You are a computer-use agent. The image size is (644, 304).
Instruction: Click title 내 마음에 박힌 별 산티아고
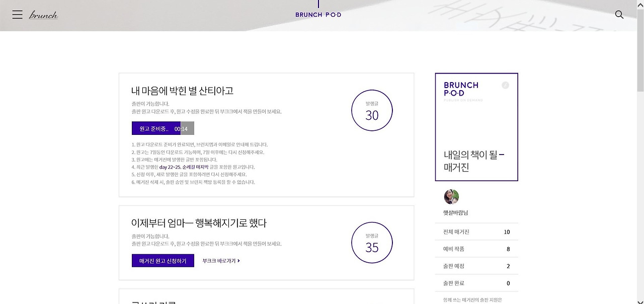[182, 91]
